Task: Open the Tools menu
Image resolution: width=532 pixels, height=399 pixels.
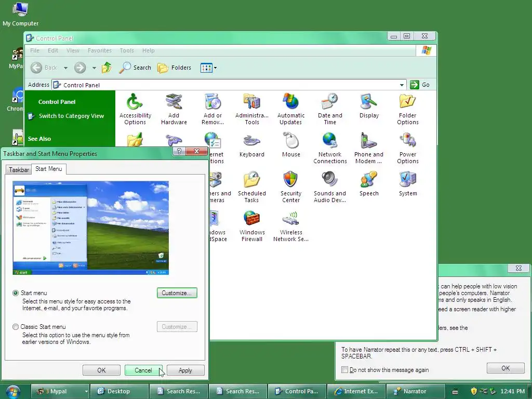Action: click(127, 50)
